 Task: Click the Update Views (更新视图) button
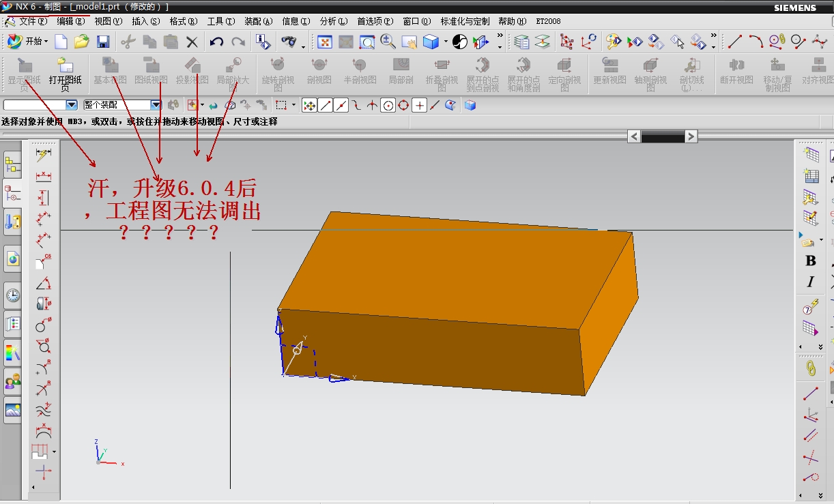[x=609, y=71]
